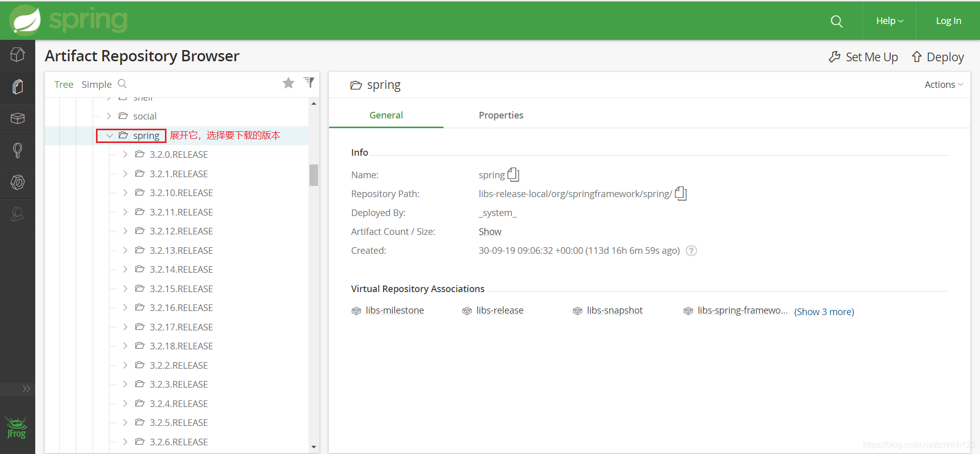Click libs-milestone package icon

(356, 311)
